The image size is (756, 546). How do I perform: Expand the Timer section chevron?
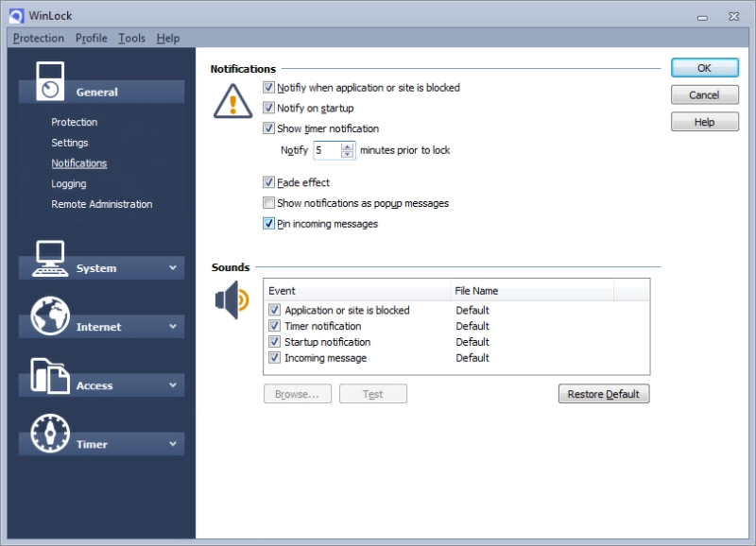[x=173, y=444]
